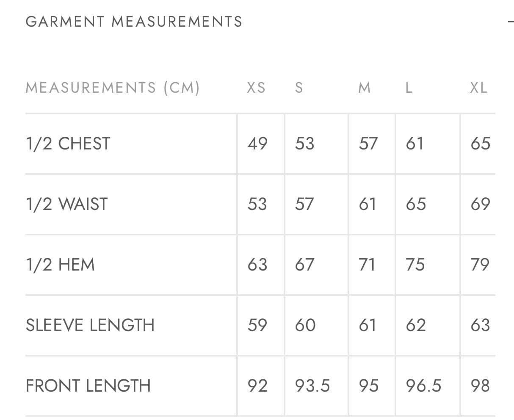Select the L size column header
Viewport: 514px width, 420px height.
409,88
